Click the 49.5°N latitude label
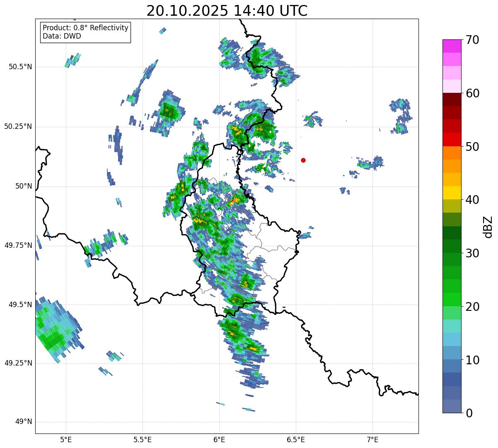 tap(20, 305)
